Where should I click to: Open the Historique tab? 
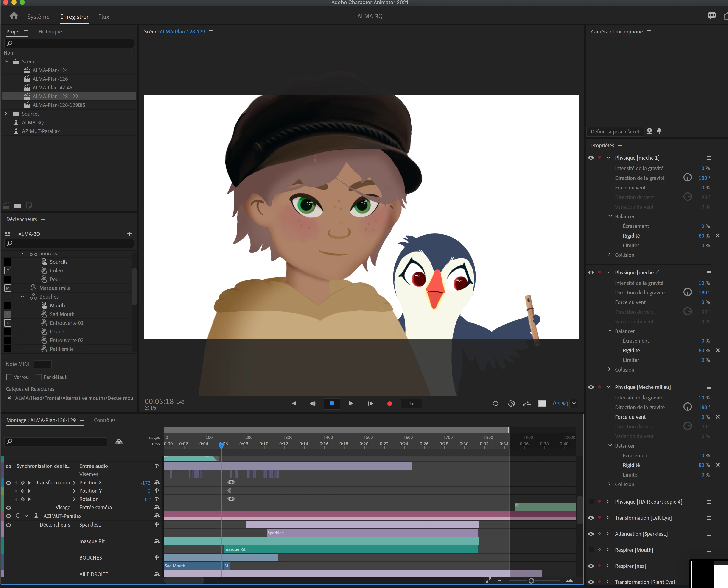pyautogui.click(x=50, y=32)
